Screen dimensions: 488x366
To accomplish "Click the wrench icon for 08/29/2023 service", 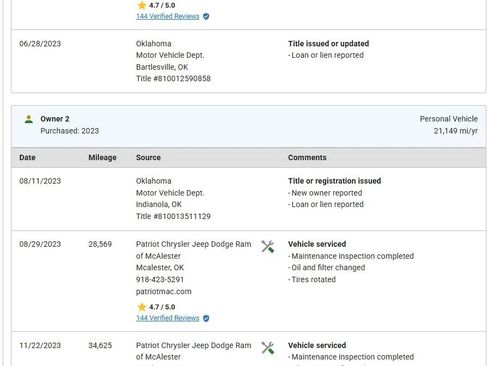I will click(268, 247).
